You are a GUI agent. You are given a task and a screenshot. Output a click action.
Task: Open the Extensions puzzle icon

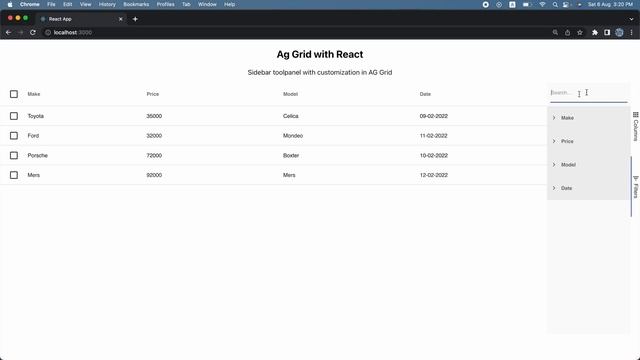[595, 32]
